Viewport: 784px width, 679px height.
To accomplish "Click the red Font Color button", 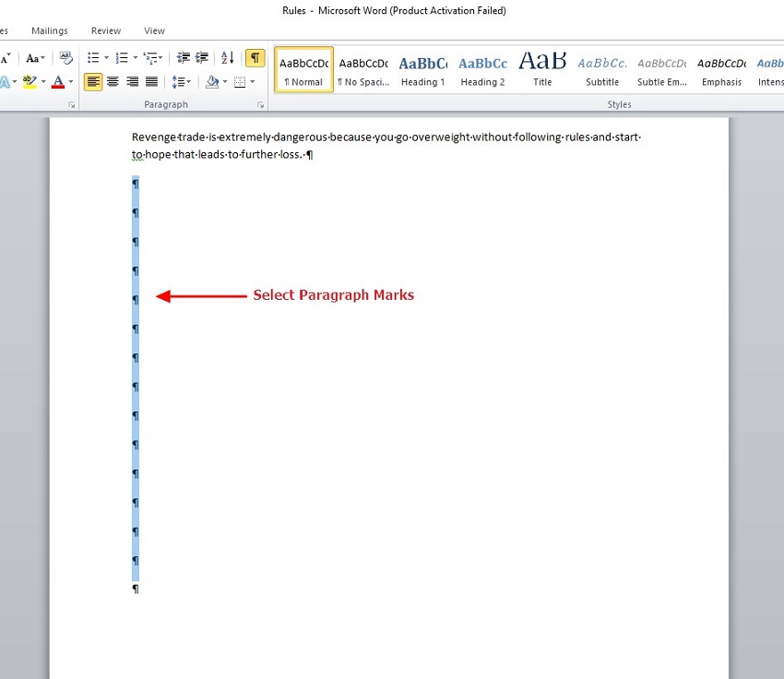I will click(58, 82).
